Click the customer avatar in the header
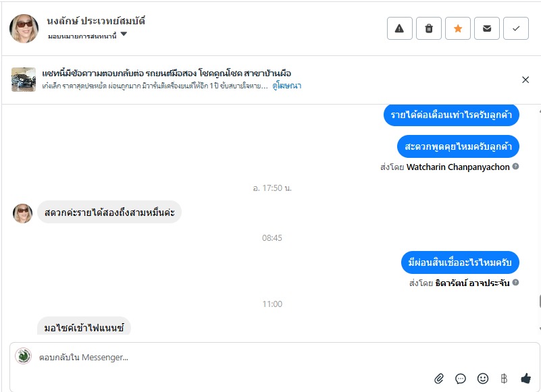The image size is (541, 392). point(24,28)
